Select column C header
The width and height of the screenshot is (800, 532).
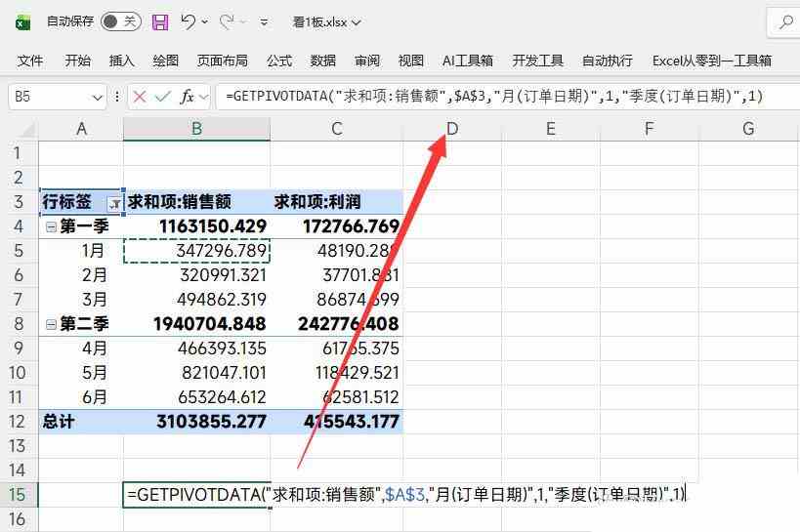click(337, 129)
